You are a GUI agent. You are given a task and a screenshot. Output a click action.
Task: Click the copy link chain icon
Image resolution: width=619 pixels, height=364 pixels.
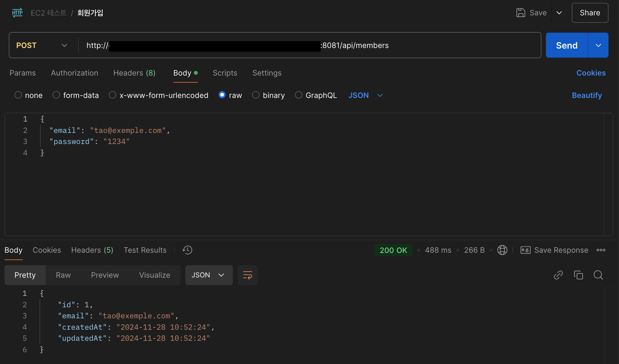[558, 275]
